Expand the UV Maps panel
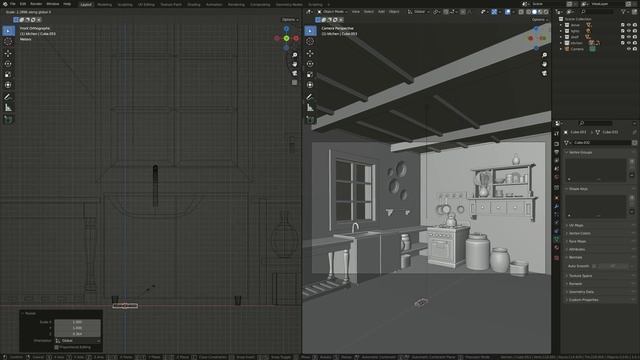Image resolution: width=640 pixels, height=360 pixels. point(576,225)
